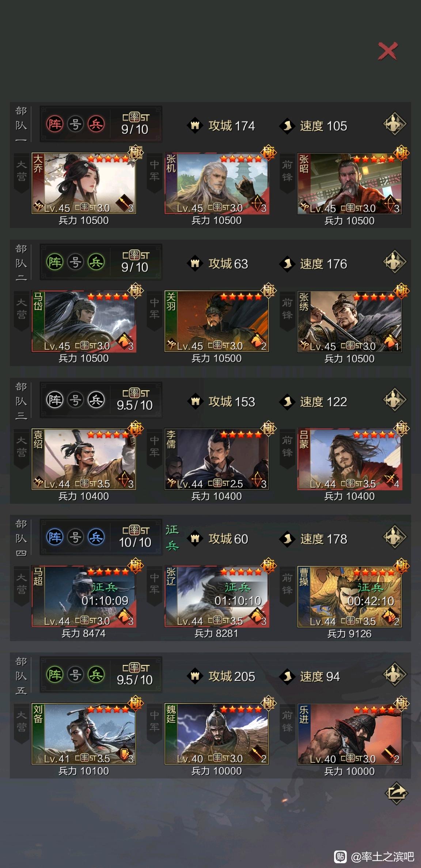The height and width of the screenshot is (868, 421).
Task: Close the troop overview with red X
Action: click(387, 51)
